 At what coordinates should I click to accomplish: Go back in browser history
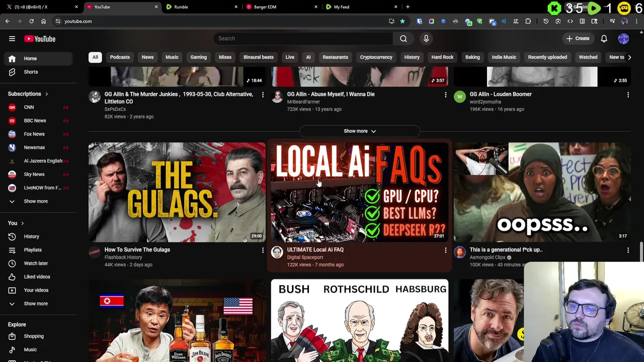point(8,21)
